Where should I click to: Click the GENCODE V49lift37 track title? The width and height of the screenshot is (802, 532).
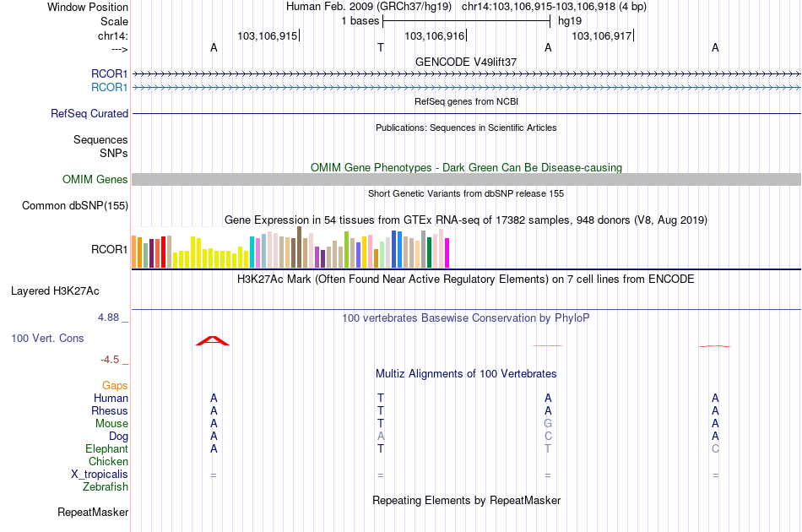coord(466,62)
